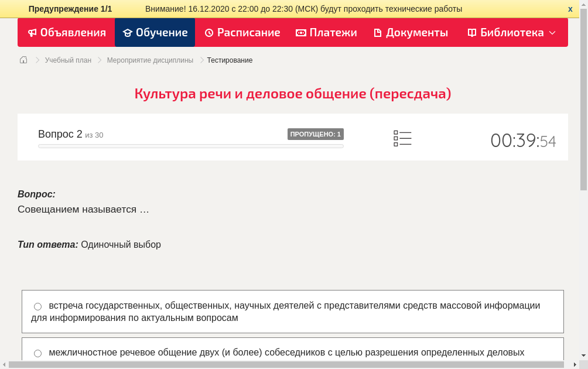Select the graduation cap icon on Обучение

(127, 33)
